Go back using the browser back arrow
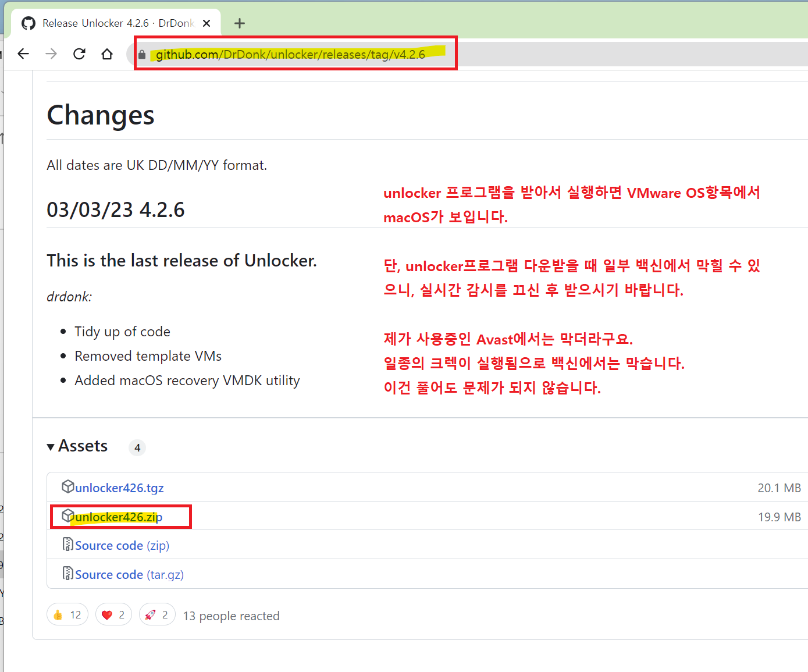The height and width of the screenshot is (672, 808). 23,54
